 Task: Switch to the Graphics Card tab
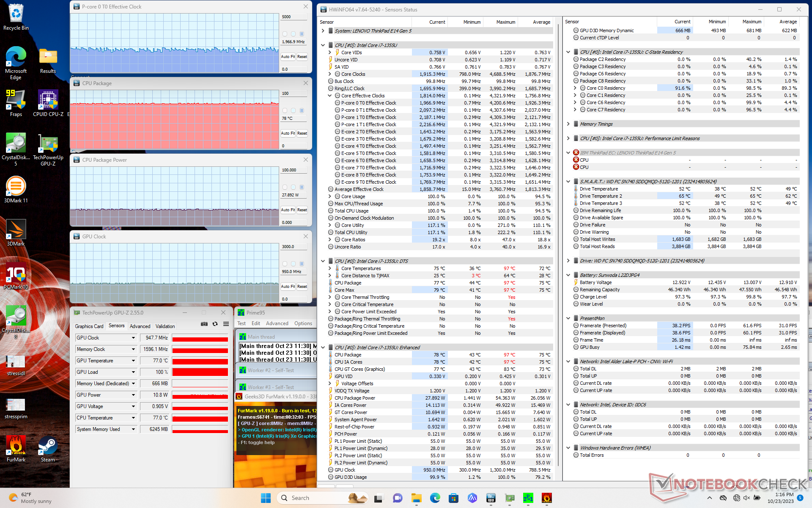click(89, 326)
